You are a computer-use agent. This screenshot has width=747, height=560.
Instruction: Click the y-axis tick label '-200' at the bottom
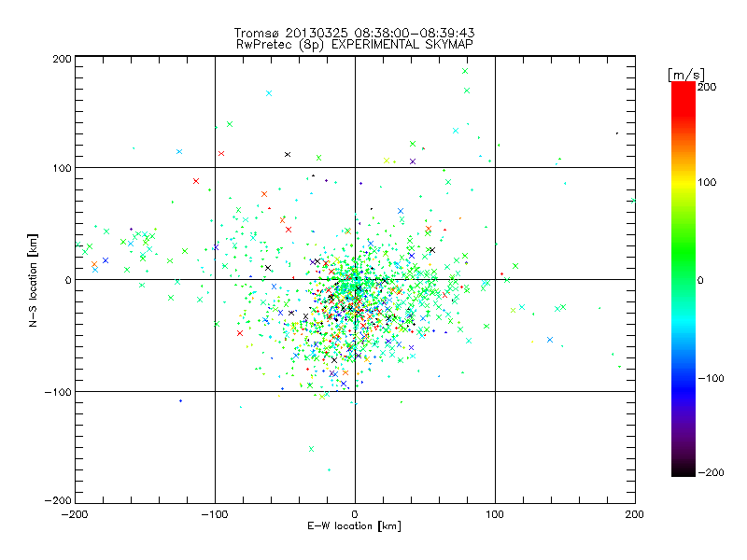58,500
